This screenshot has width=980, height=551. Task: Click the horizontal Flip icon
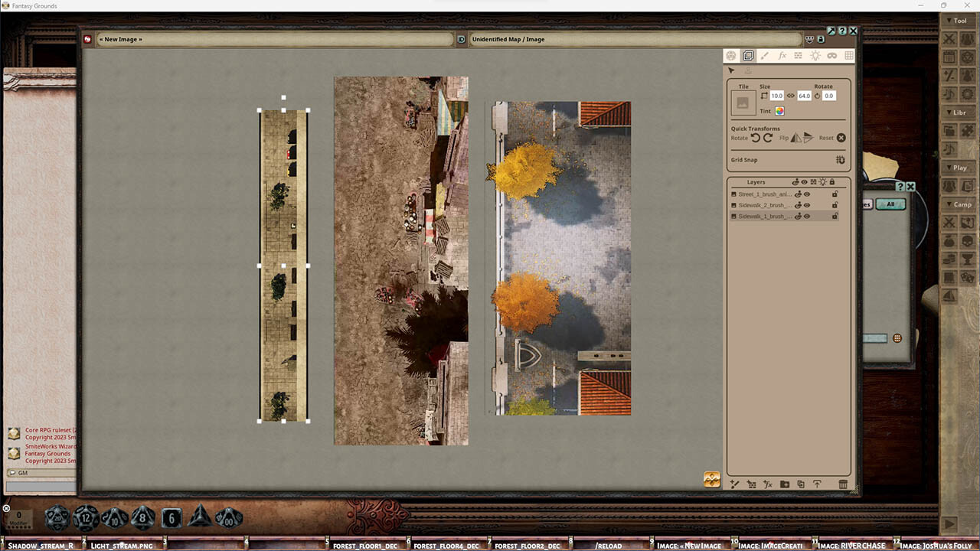[796, 139]
